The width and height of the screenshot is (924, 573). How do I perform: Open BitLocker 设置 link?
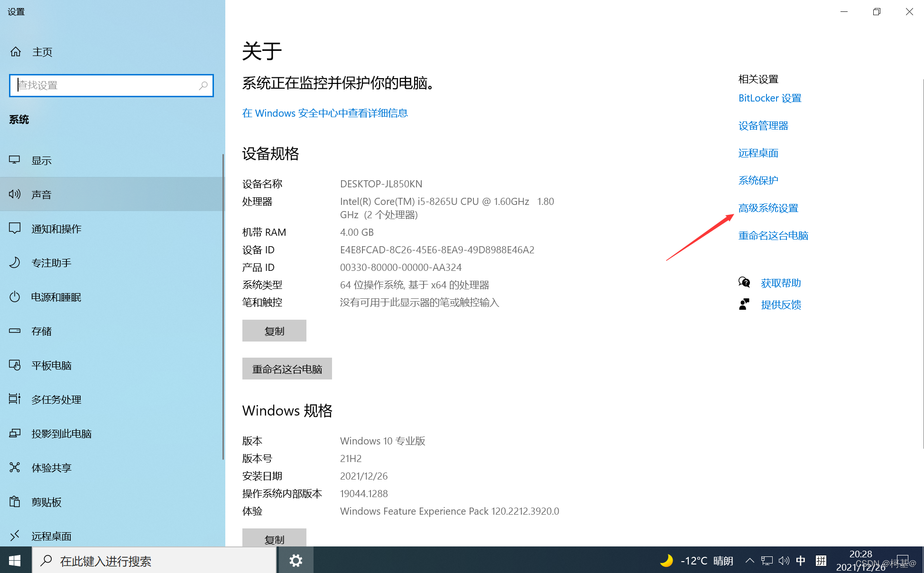tap(770, 98)
